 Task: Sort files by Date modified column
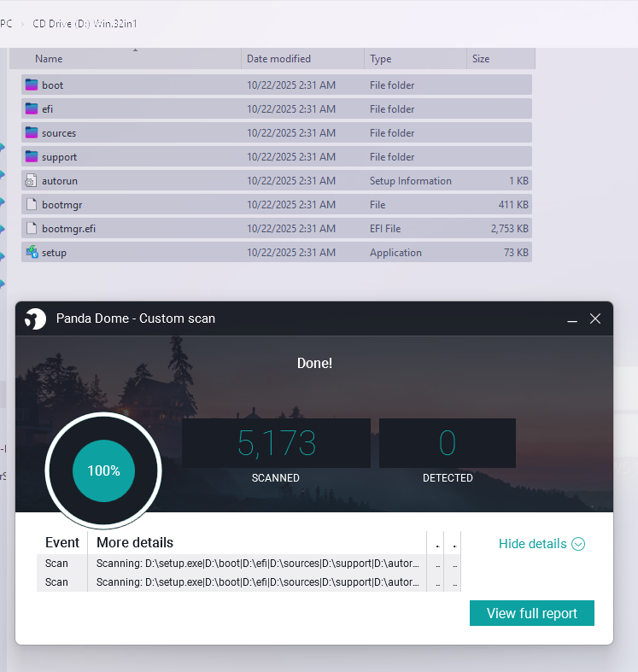pyautogui.click(x=302, y=59)
